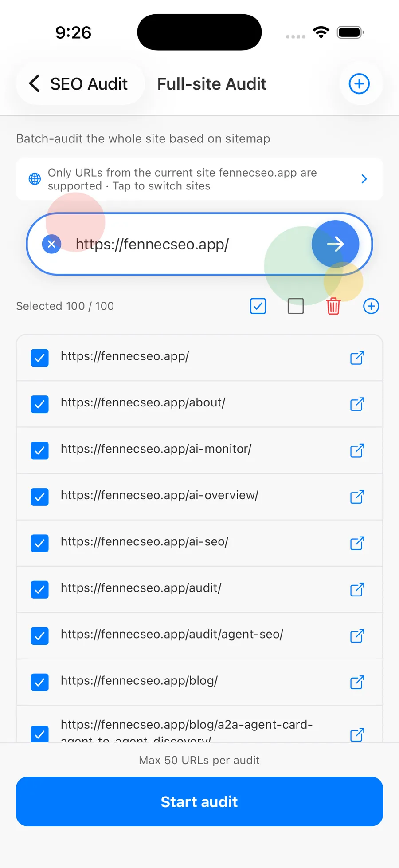Open the /ai-overview/ page externally
The image size is (399, 868).
click(x=357, y=497)
